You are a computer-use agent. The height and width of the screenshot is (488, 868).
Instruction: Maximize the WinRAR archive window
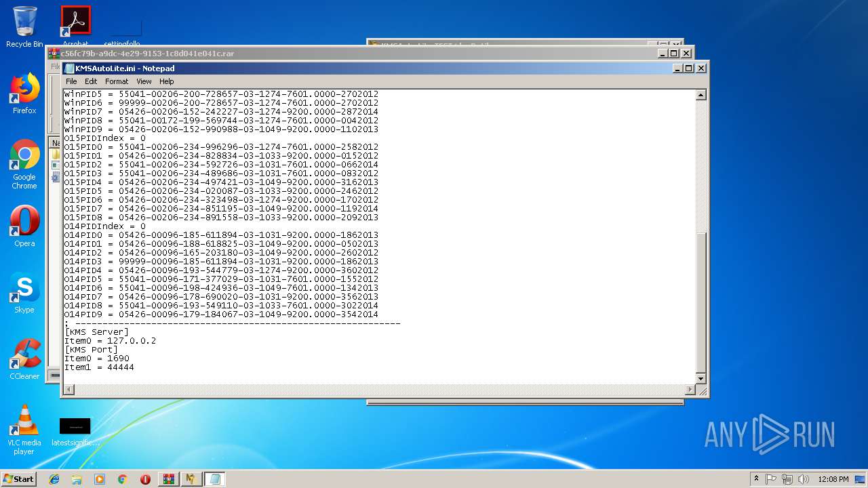coord(674,54)
